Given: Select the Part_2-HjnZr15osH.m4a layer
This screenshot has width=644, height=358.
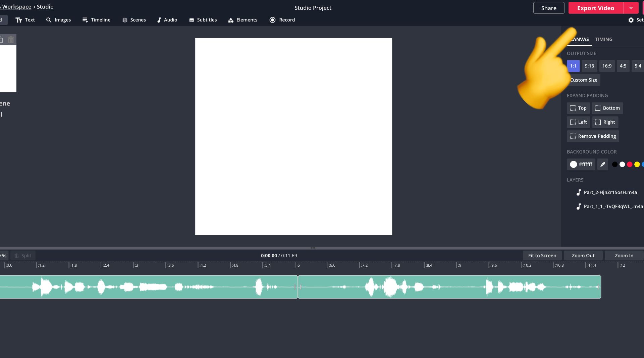Looking at the screenshot, I should [610, 192].
